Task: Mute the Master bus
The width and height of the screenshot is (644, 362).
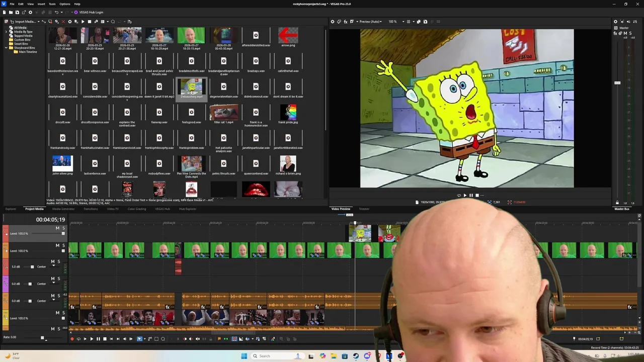Action: point(625,33)
